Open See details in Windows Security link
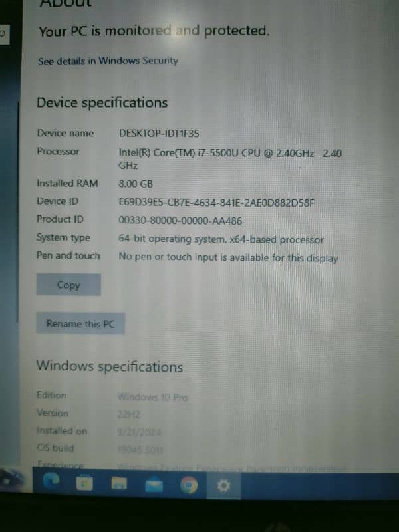The image size is (399, 532). pos(108,61)
